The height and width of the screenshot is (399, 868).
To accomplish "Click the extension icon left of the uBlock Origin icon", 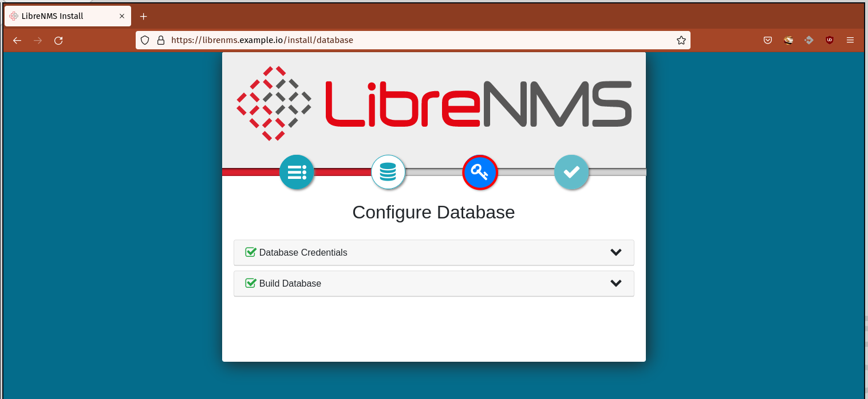I will [x=808, y=40].
